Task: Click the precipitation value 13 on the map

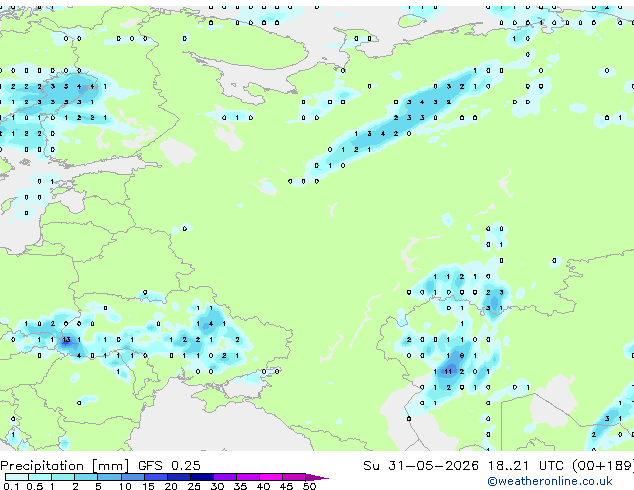Action: (66, 340)
